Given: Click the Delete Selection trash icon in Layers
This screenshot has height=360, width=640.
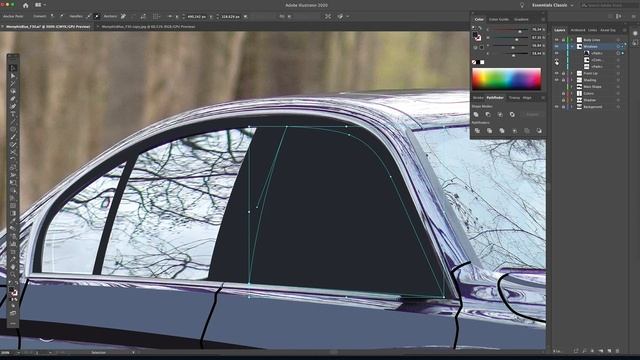Looking at the screenshot, I should (x=617, y=351).
